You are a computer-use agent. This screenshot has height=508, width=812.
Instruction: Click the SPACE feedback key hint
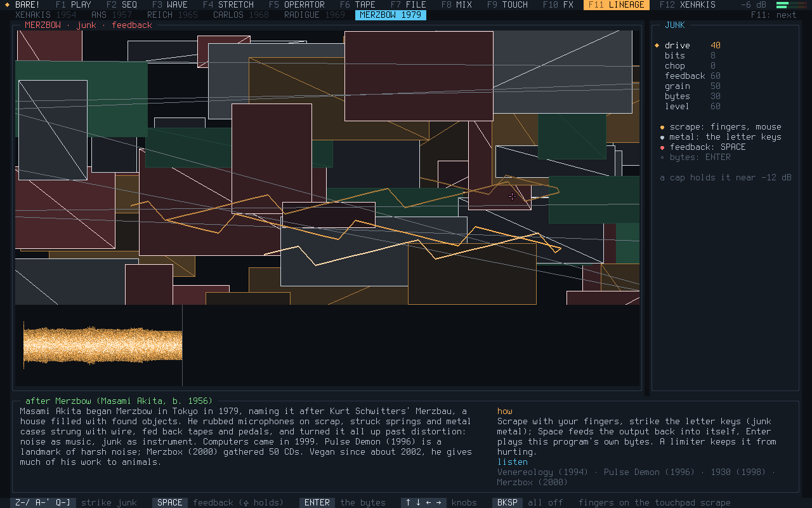point(218,502)
